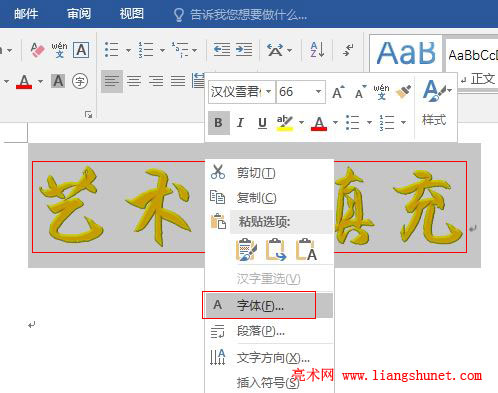Click the golden 艺 character
The image size is (498, 393).
(71, 205)
